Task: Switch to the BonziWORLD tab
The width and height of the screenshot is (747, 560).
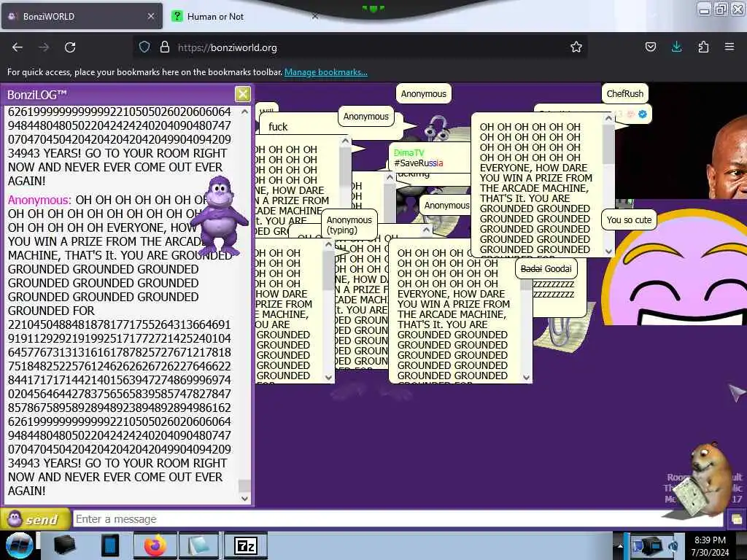Action: pyautogui.click(x=81, y=16)
